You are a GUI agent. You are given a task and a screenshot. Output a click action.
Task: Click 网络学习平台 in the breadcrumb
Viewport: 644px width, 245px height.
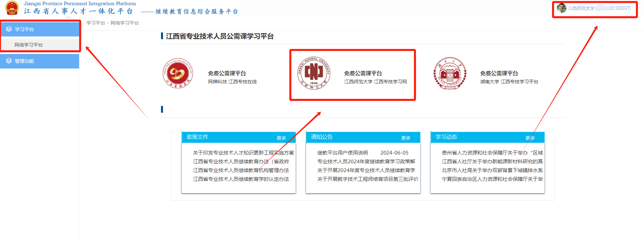(x=125, y=23)
